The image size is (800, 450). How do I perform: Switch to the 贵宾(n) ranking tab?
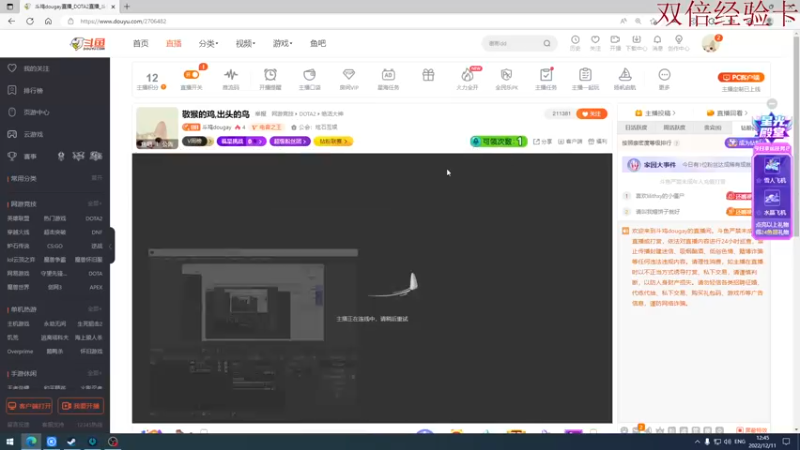(713, 128)
